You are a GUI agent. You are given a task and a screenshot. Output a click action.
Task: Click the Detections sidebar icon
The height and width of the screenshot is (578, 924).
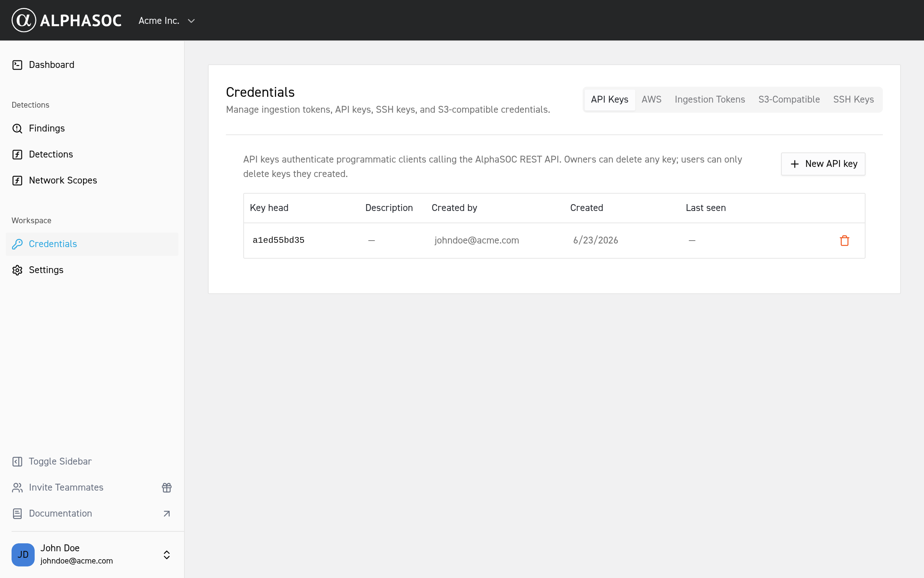tap(17, 155)
